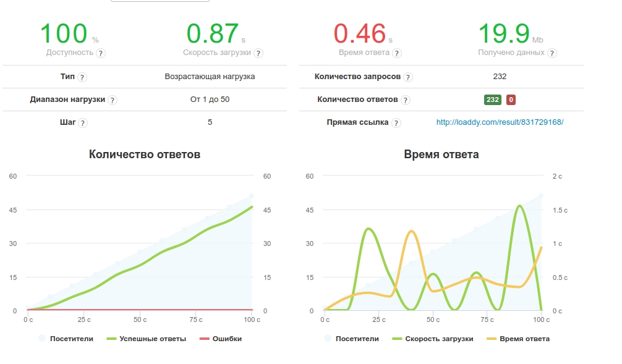
Task: Click the red 0 errors badge
Action: (511, 99)
